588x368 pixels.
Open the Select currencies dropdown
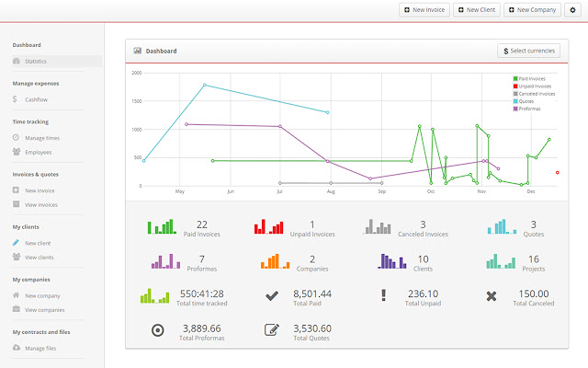(528, 51)
